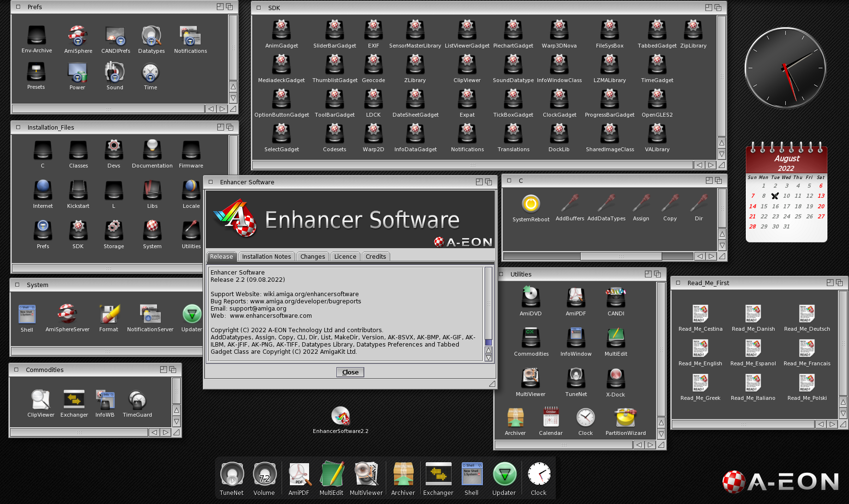Open Warp3DNova in the SDK window
Viewport: 849px width, 504px height.
[x=559, y=31]
